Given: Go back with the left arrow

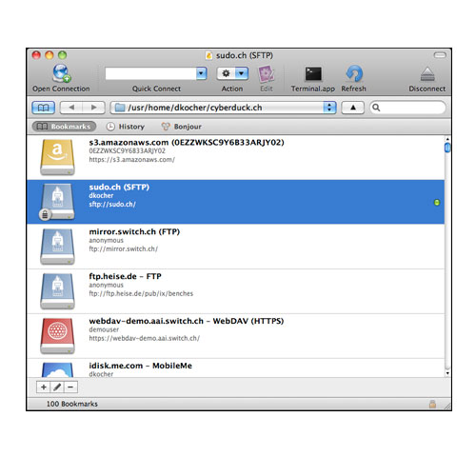Looking at the screenshot, I should 71,108.
